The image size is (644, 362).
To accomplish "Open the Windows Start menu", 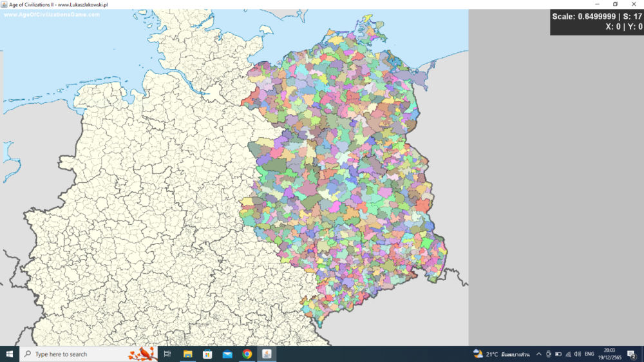I will pos(10,354).
